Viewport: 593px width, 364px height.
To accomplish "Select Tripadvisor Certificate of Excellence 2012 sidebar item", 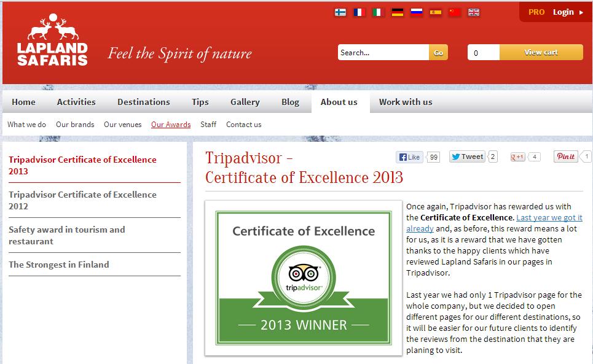I will tap(82, 200).
